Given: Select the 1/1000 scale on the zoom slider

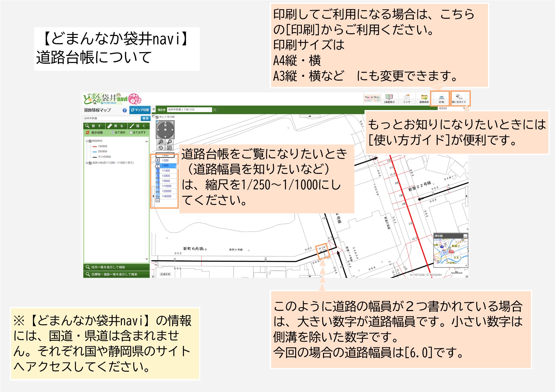Looking at the screenshot, I should click(166, 171).
